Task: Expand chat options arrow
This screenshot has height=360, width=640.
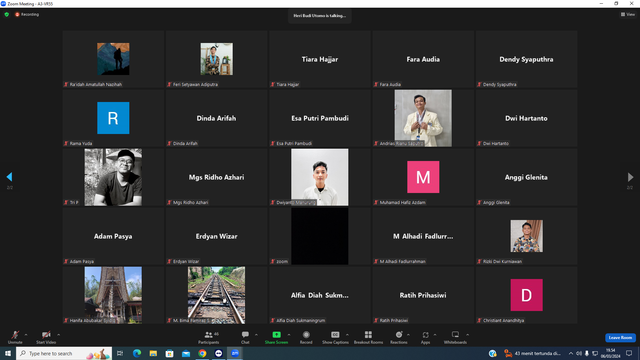Action: pyautogui.click(x=256, y=335)
